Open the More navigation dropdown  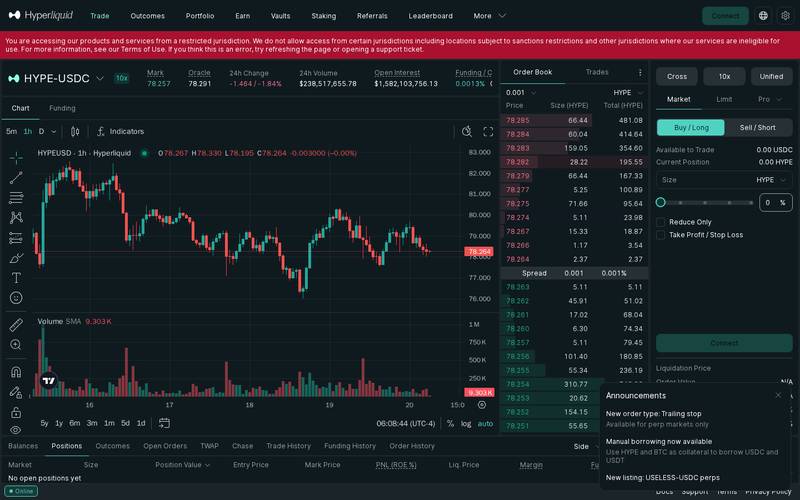coord(489,16)
